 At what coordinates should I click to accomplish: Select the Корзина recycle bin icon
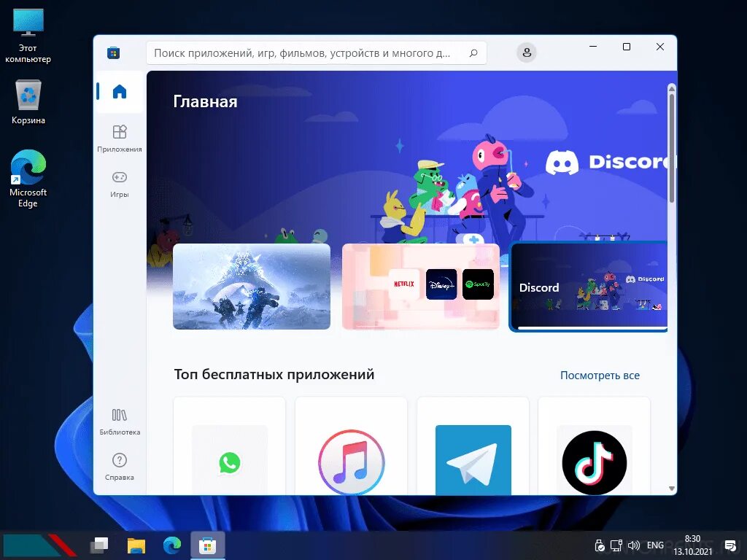pos(28,102)
